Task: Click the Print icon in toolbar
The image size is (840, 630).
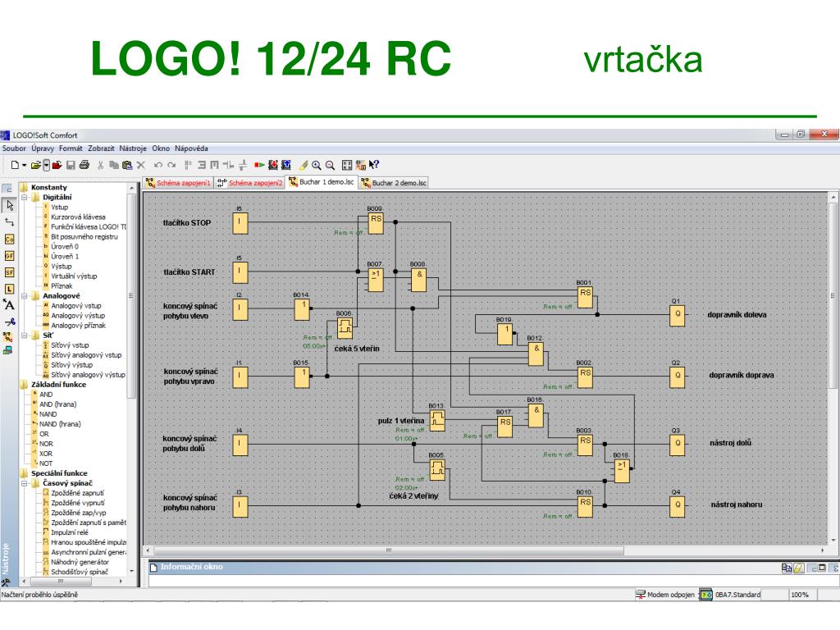Action: (x=84, y=165)
